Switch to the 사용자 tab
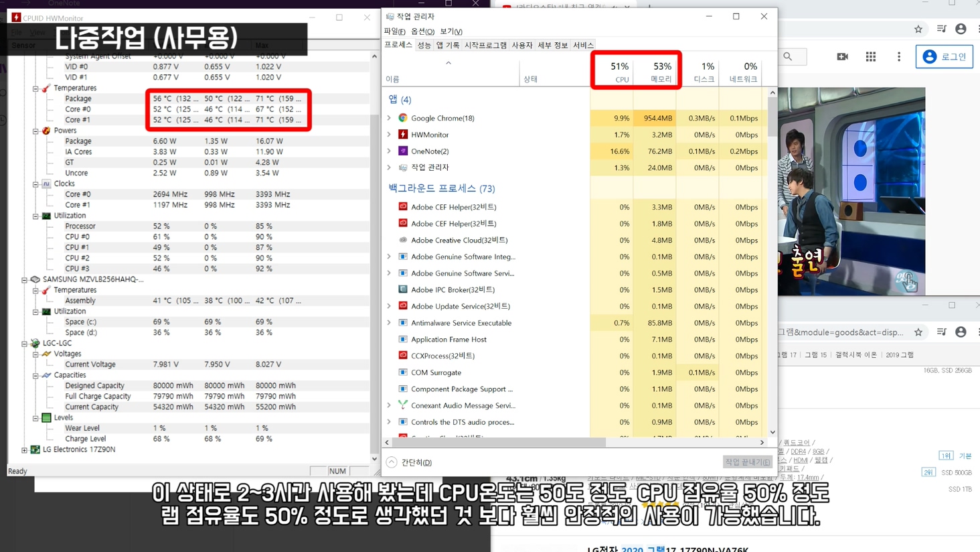980x552 pixels. coord(522,46)
